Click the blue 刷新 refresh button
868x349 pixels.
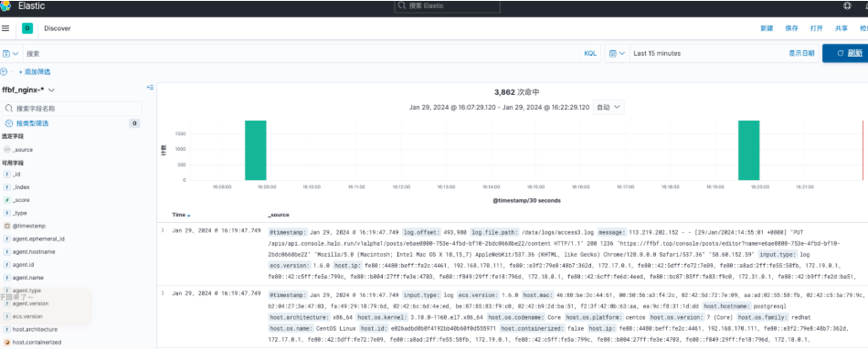coord(845,53)
